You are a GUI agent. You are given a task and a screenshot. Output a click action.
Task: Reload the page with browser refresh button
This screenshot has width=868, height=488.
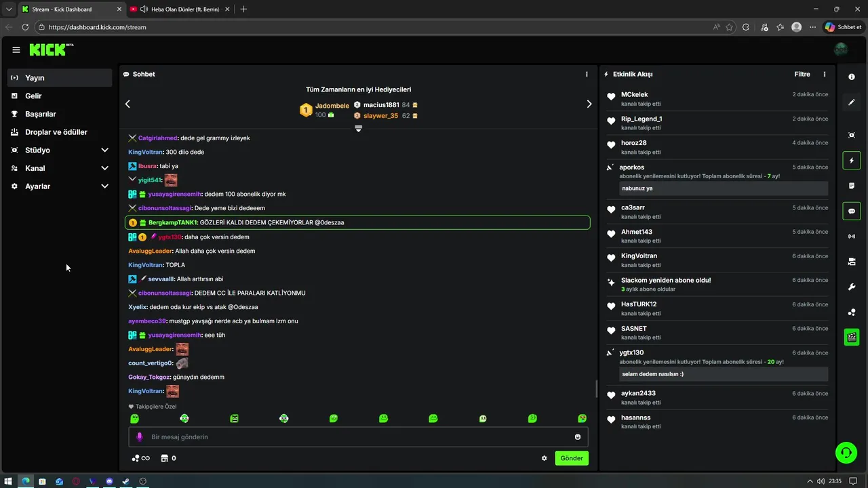25,27
